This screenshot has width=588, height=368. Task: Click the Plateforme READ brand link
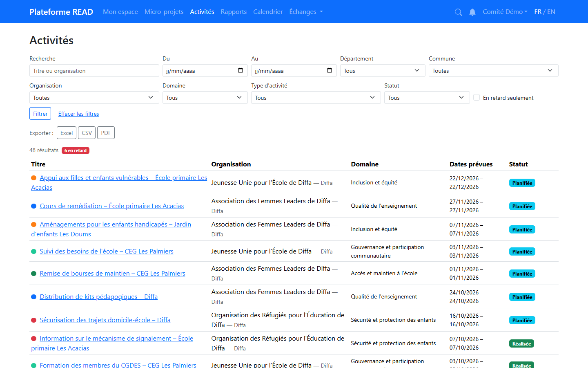pyautogui.click(x=61, y=12)
